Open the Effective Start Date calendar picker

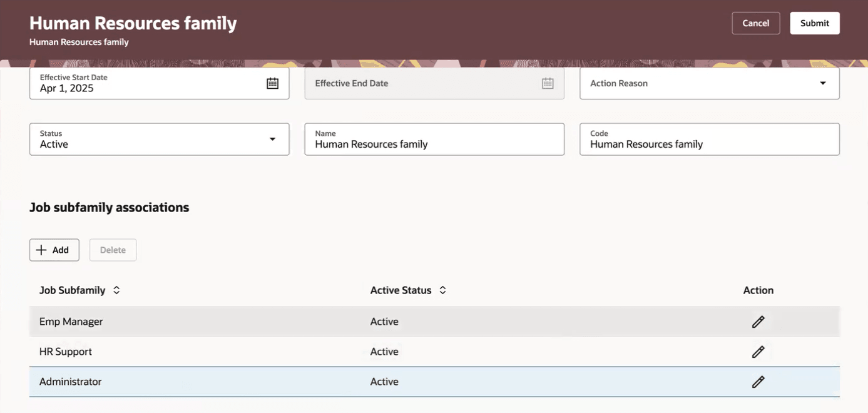272,83
